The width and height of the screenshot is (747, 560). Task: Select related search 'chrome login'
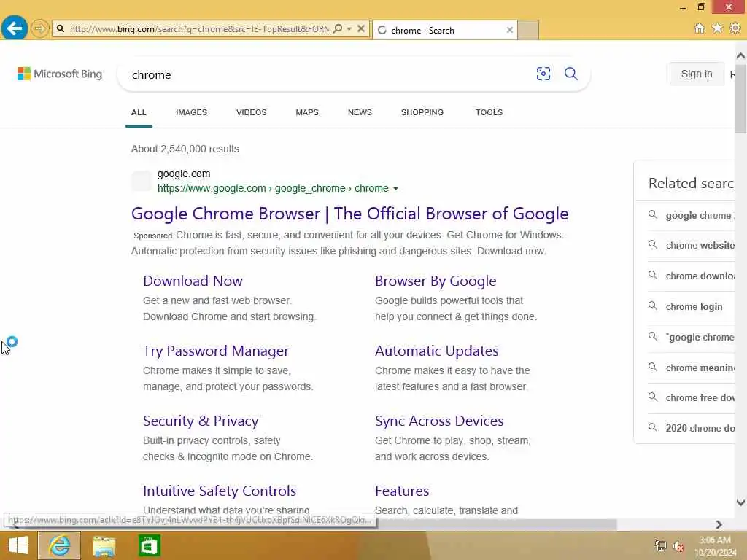click(693, 307)
